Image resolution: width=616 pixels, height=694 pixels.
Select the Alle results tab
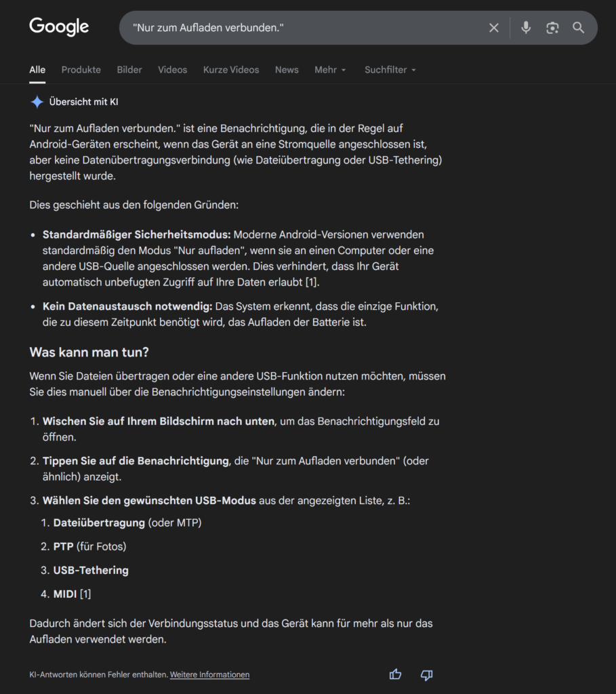click(x=37, y=70)
